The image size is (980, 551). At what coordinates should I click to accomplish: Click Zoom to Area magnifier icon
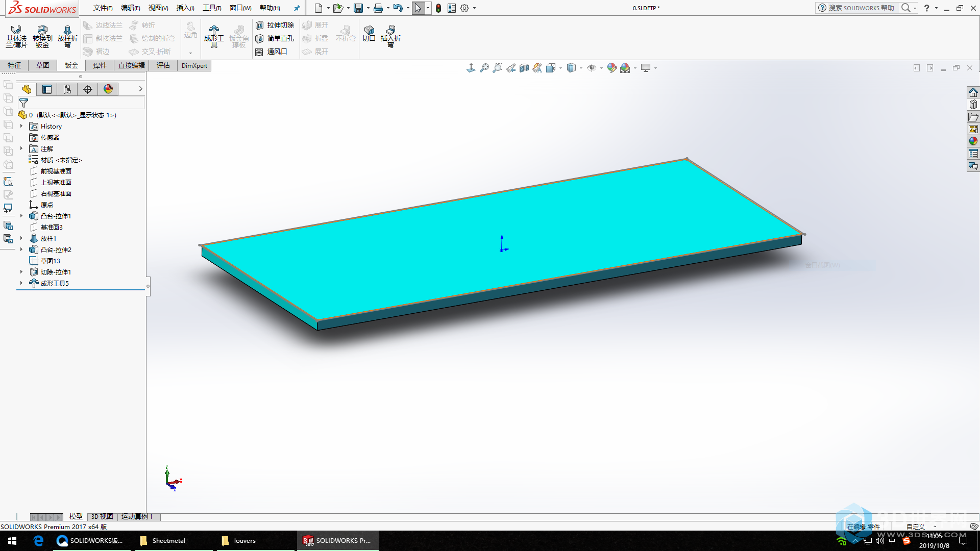point(498,68)
